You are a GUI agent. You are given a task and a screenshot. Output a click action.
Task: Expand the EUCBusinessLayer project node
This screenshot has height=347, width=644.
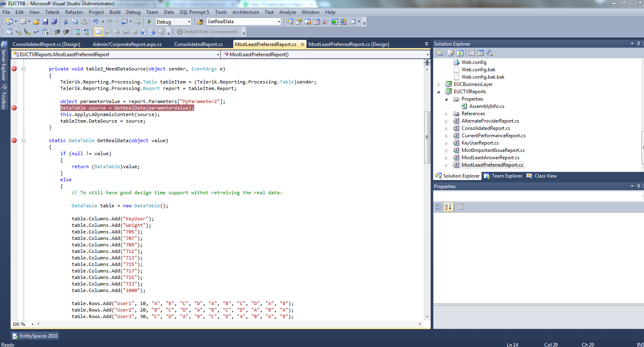438,85
